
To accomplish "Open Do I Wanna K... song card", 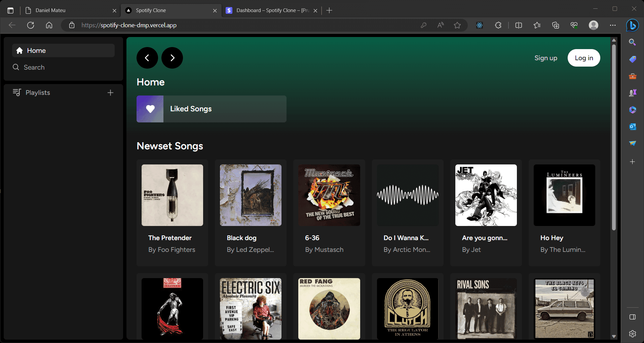I will 408,213.
